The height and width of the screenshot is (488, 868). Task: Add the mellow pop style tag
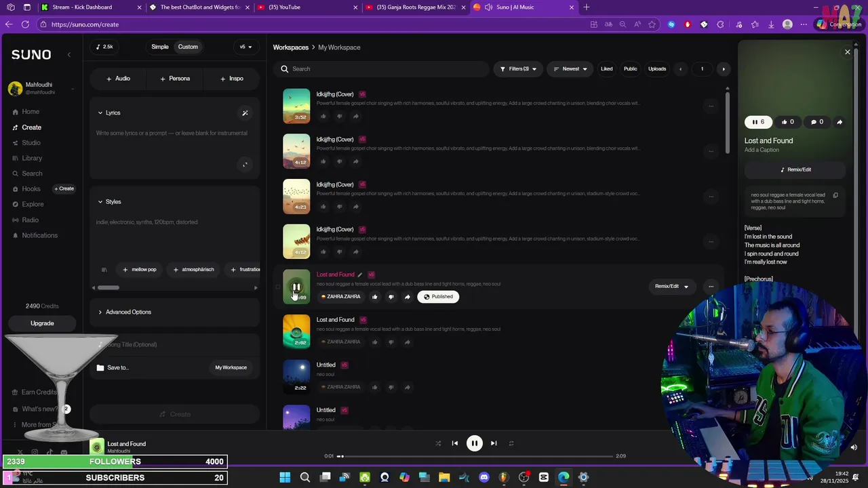pos(139,270)
